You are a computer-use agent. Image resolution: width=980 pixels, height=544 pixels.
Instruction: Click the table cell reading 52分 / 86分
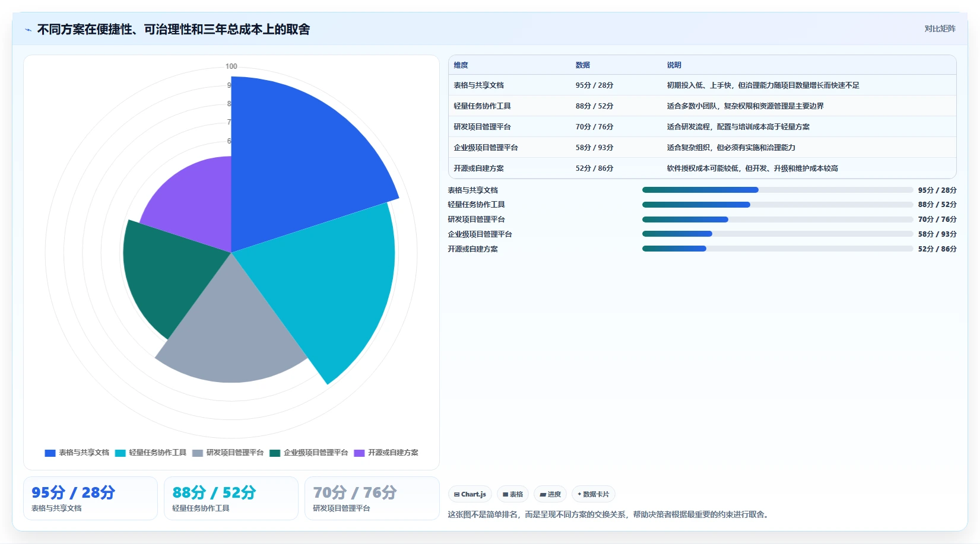[x=594, y=168]
